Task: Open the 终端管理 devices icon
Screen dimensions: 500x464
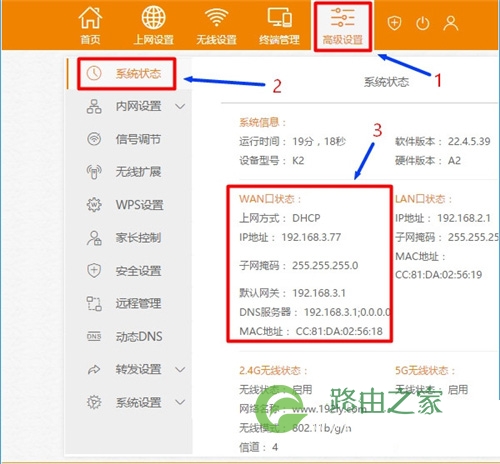Action: click(280, 17)
